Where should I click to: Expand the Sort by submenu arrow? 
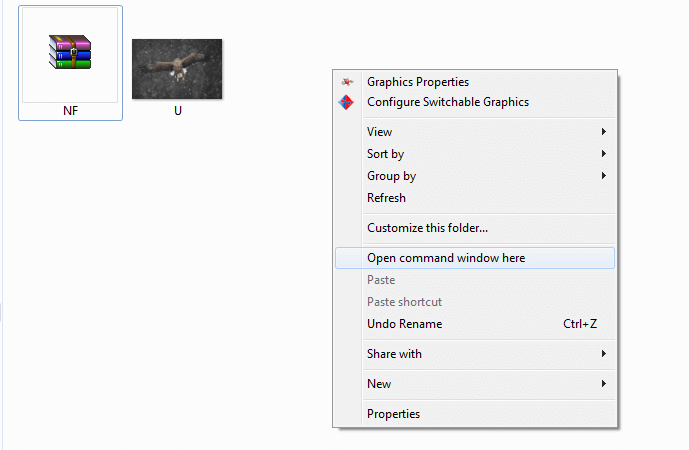[x=604, y=153]
